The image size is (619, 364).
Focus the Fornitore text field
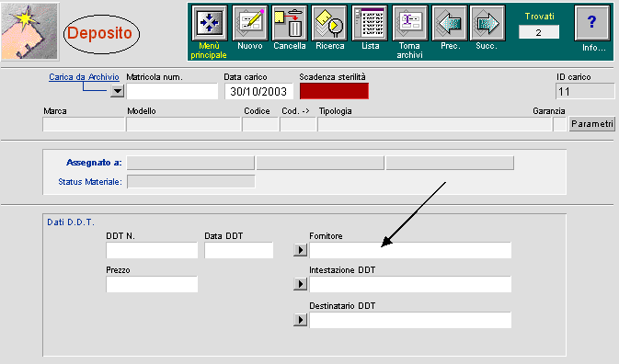(x=410, y=250)
